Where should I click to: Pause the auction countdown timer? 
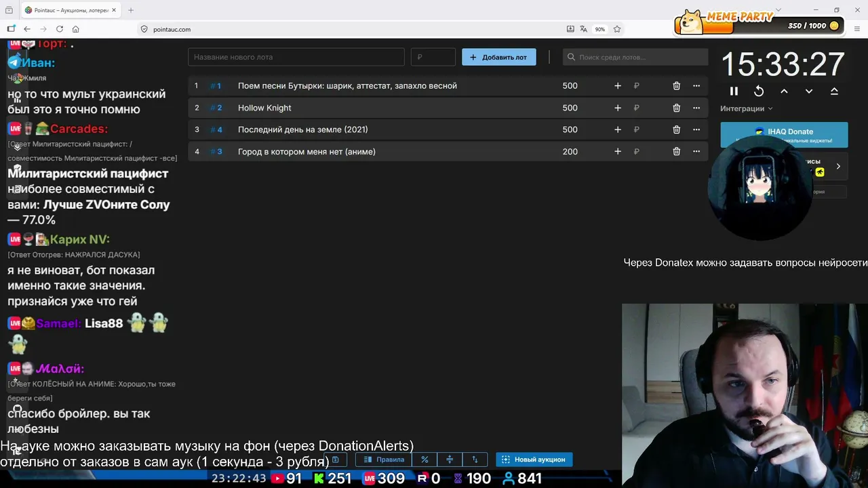coord(734,91)
